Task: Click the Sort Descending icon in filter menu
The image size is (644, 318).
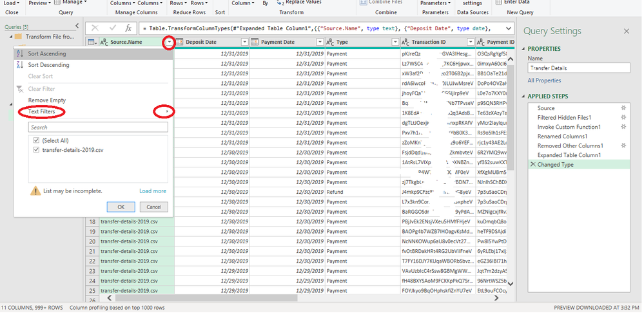Action: tap(19, 65)
